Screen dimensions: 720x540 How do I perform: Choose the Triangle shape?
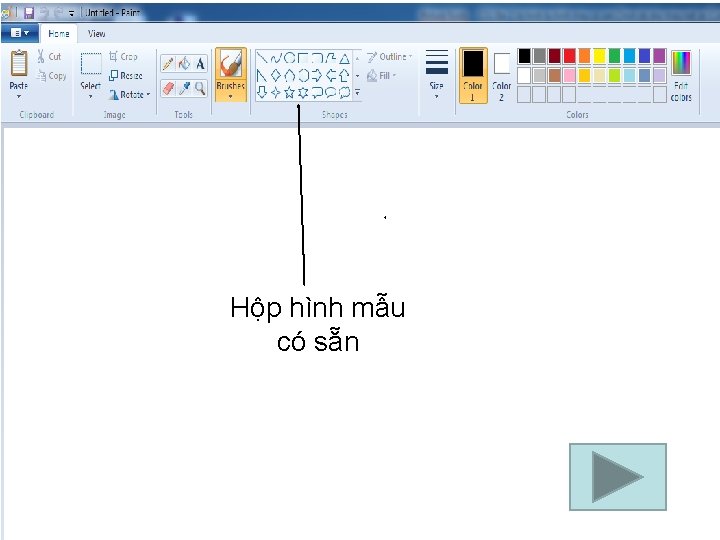pos(344,58)
